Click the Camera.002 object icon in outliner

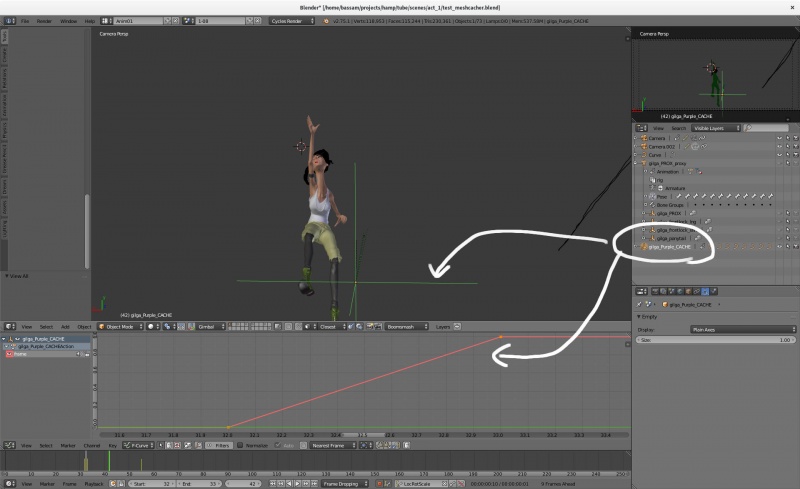644,146
